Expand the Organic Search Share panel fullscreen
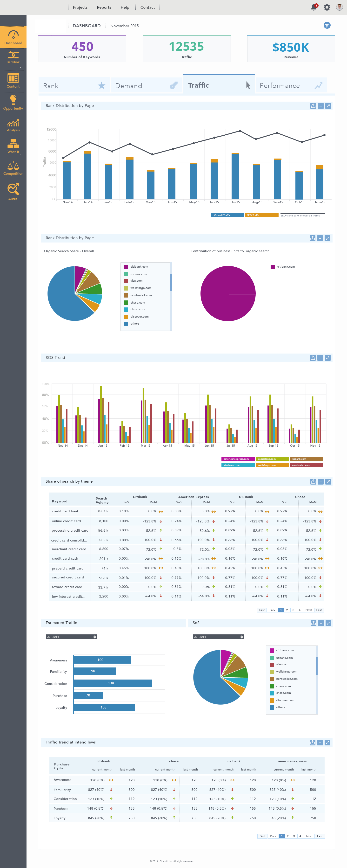The image size is (347, 868). (x=327, y=238)
